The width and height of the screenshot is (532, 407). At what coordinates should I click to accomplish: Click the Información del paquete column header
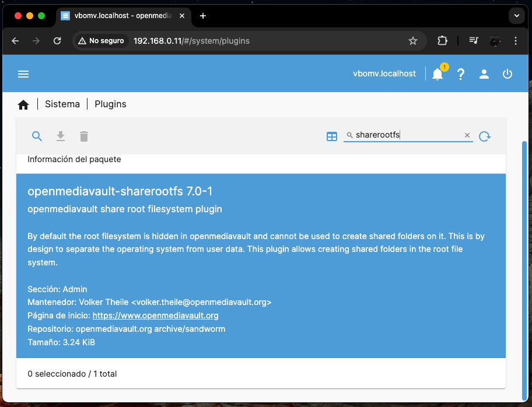74,159
